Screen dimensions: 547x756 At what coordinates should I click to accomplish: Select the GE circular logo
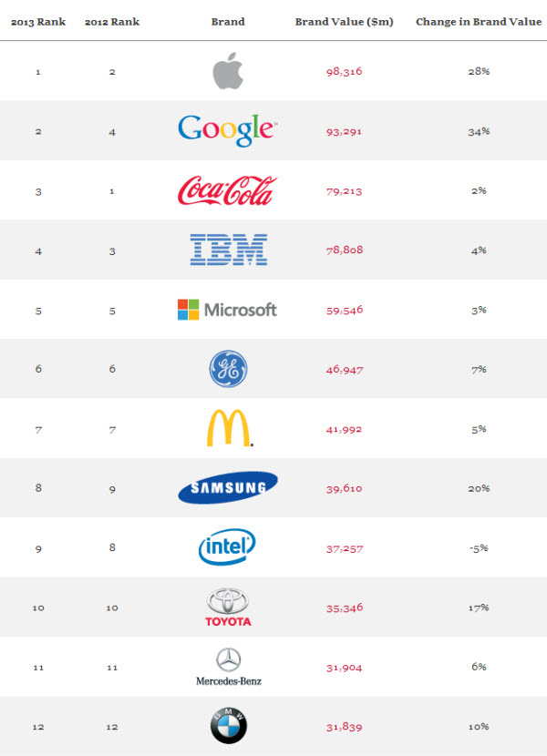228,369
